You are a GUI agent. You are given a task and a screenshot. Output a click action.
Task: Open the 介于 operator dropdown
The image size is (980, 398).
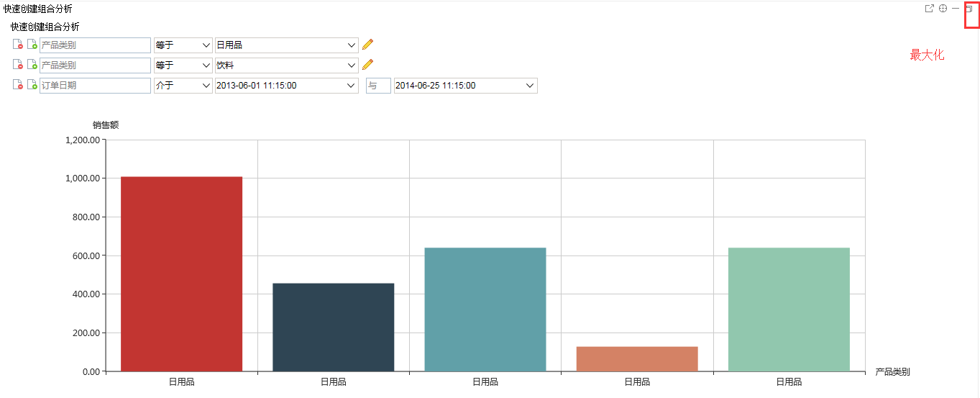click(x=183, y=85)
